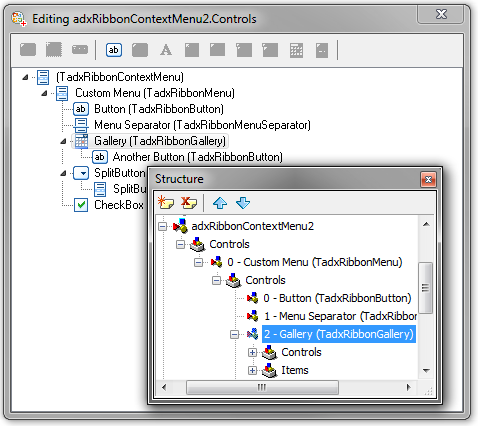This screenshot has height=426, width=478.
Task: Select the (TadxRibbonContextMenu) root icon
Action: pyautogui.click(x=43, y=77)
